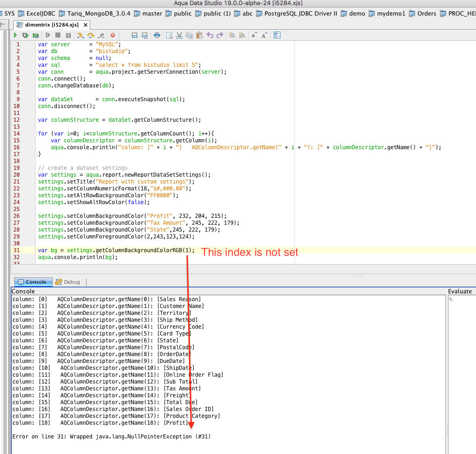Toggle breakpoint with the red circle icon
Screen dimensions: 476x454
coord(113,35)
